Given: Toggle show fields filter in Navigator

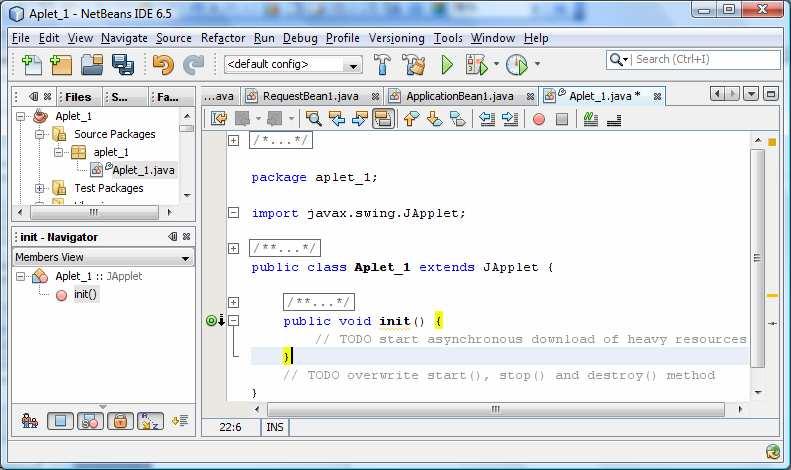Looking at the screenshot, I should pyautogui.click(x=60, y=421).
